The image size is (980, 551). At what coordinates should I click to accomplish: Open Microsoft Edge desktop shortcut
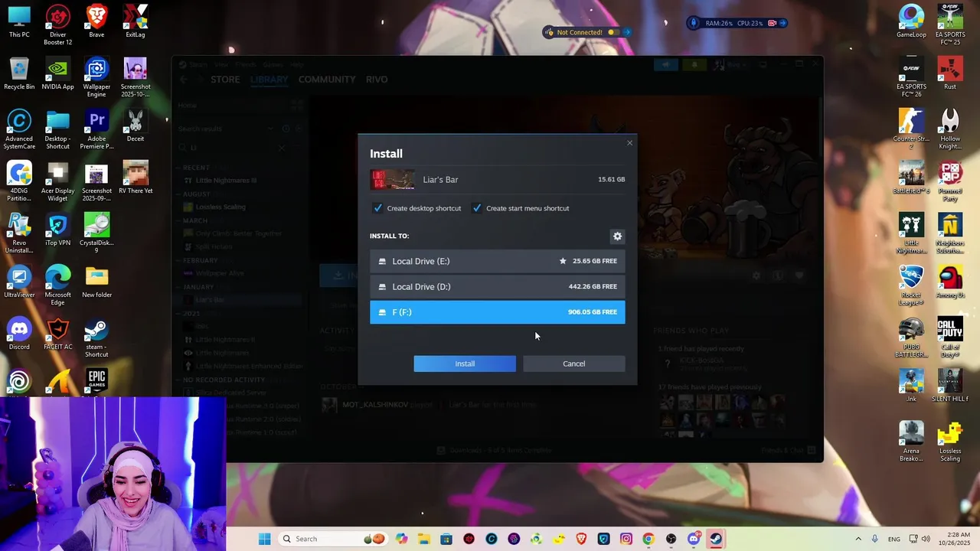click(58, 285)
